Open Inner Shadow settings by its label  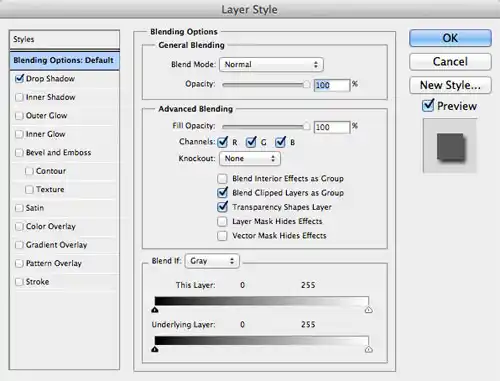pos(51,97)
